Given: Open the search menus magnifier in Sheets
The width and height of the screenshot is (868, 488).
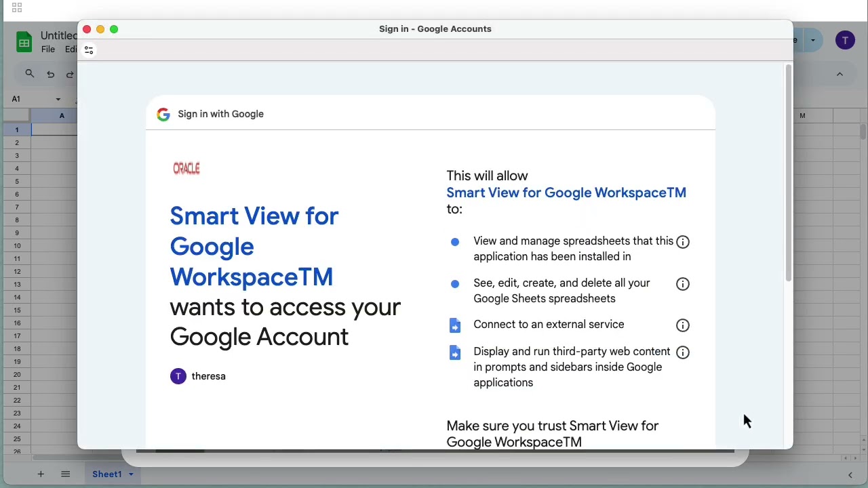Looking at the screenshot, I should [x=30, y=73].
